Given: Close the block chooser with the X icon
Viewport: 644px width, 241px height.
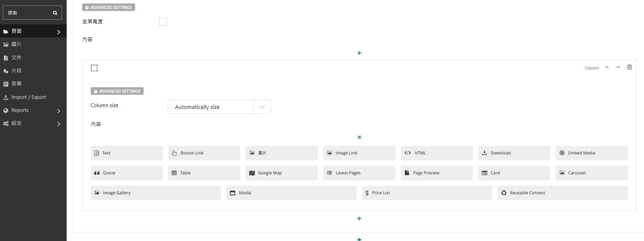Looking at the screenshot, I should pos(359,137).
